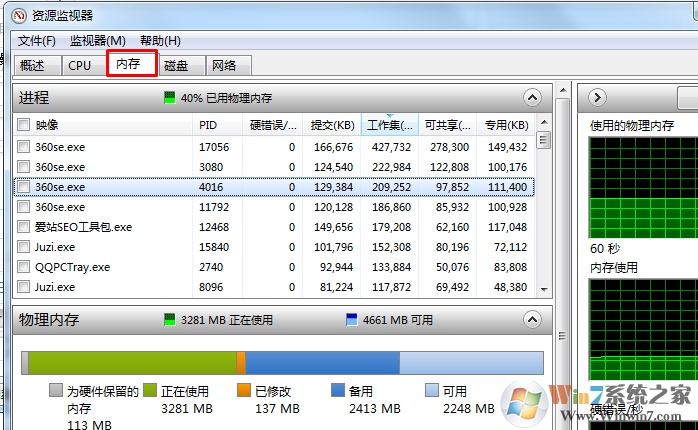Sort by the 提交(KB) column header

332,125
